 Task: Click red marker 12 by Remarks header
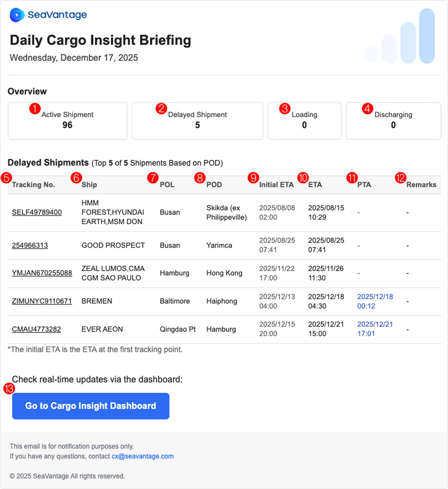pos(401,178)
